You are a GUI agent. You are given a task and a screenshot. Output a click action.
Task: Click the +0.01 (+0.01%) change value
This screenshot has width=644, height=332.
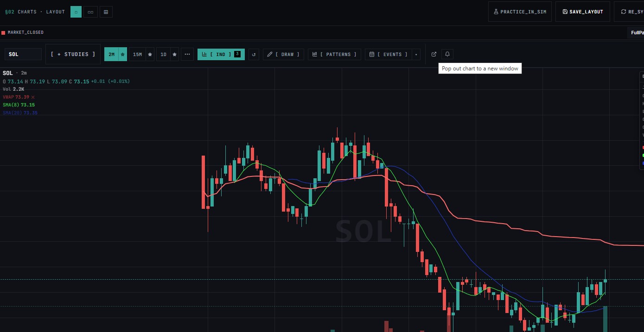110,81
